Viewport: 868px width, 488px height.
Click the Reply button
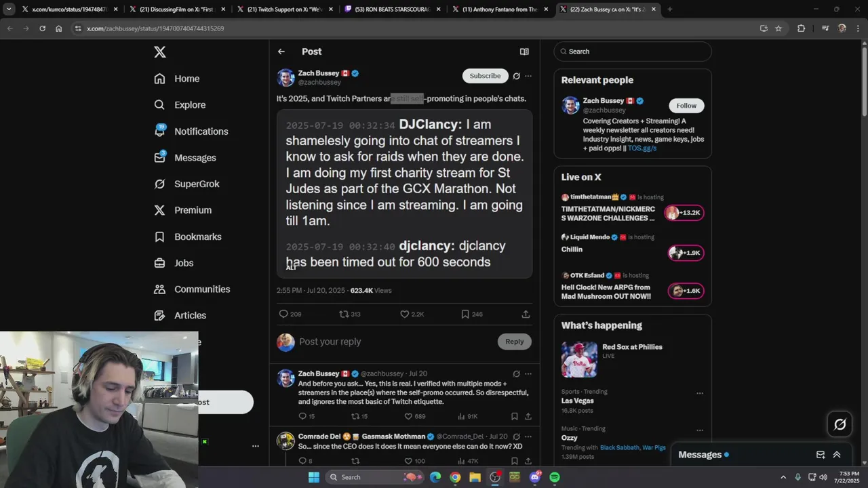pyautogui.click(x=515, y=342)
